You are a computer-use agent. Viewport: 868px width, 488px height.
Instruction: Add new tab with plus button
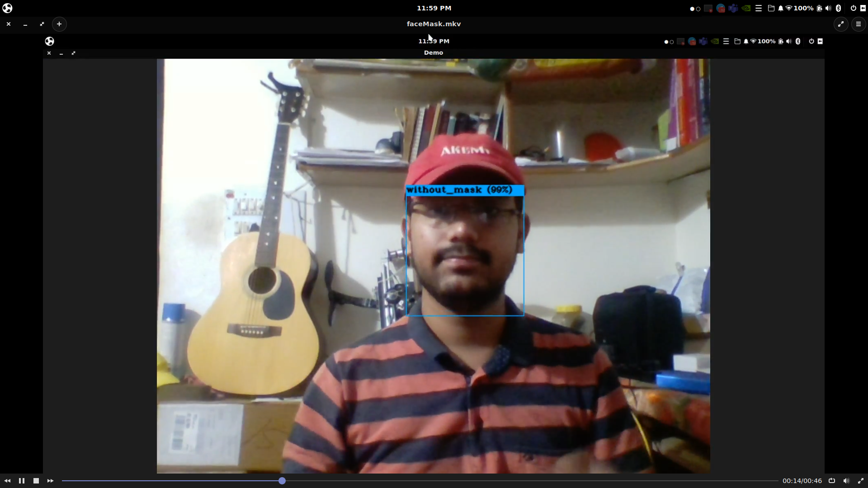tap(59, 24)
